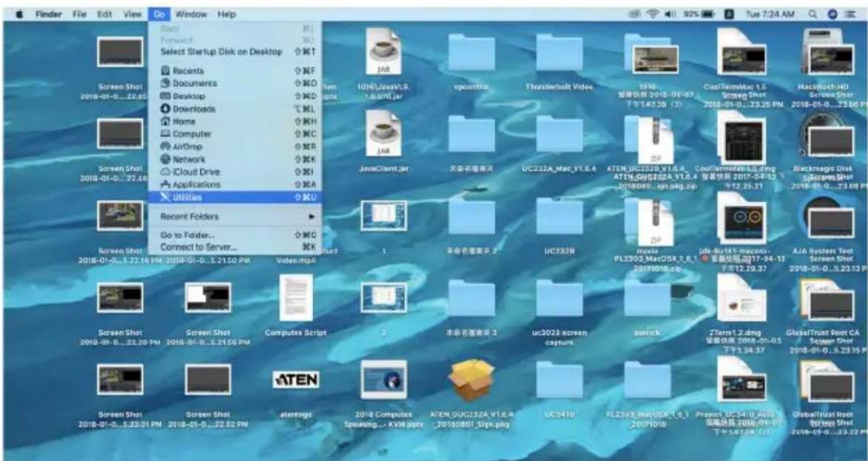Image resolution: width=868 pixels, height=461 pixels.
Task: Select the UC232B folder
Action: [x=559, y=216]
